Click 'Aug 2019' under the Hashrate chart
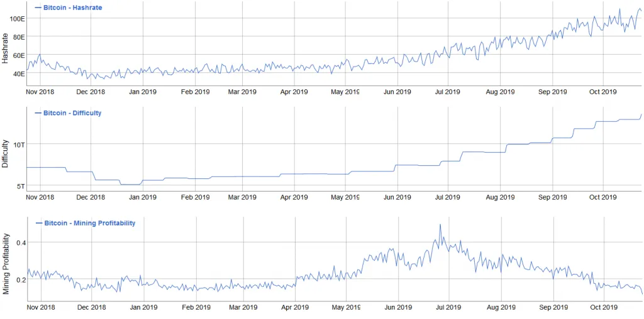Image resolution: width=644 pixels, height=319 pixels. coord(500,92)
